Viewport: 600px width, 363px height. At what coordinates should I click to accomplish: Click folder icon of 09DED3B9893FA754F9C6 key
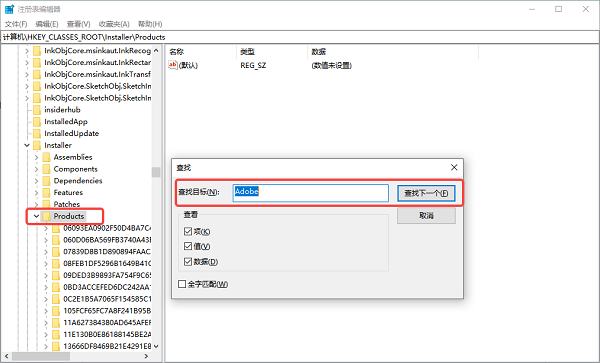click(56, 276)
